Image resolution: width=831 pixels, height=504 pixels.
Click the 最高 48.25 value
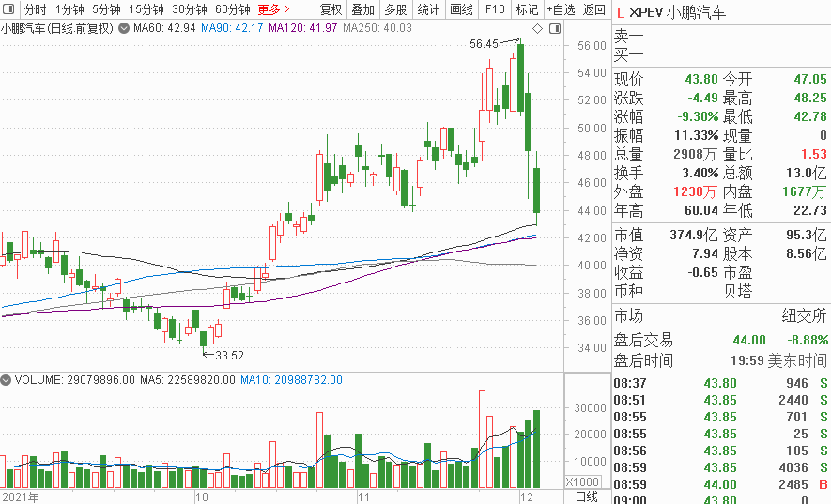[810, 98]
